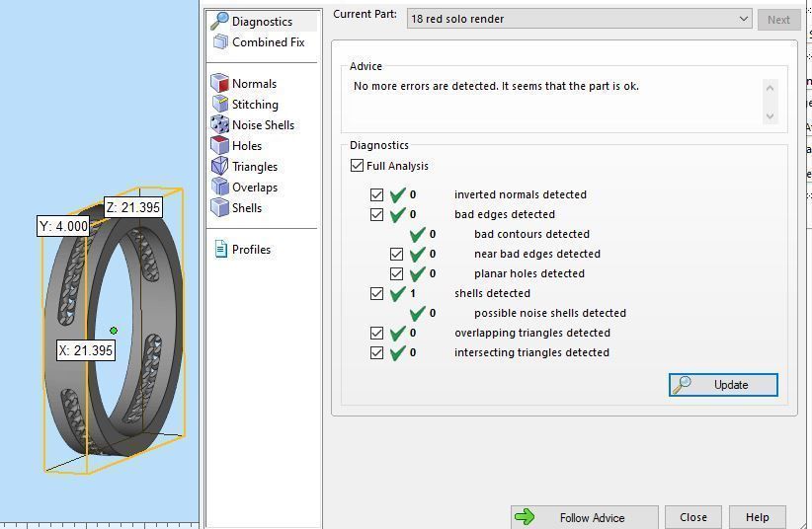This screenshot has width=812, height=529.
Task: Click the Advice box scroll-down arrow
Action: pos(770,115)
